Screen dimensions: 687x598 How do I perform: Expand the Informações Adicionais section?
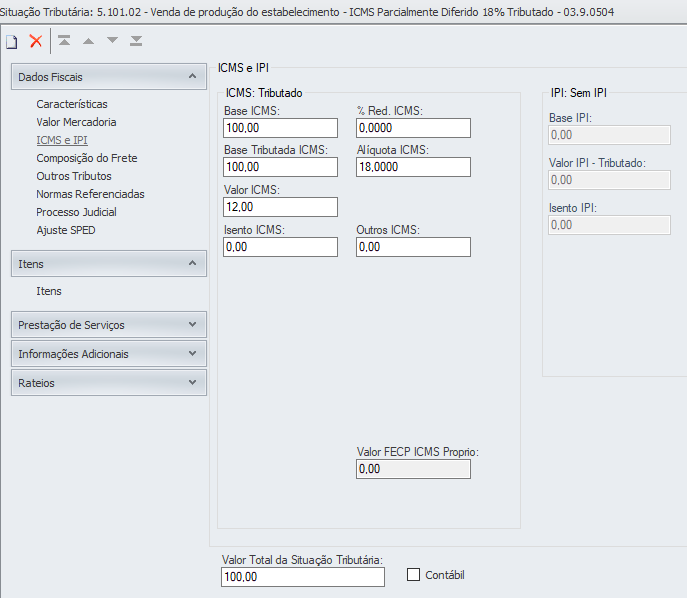[109, 354]
